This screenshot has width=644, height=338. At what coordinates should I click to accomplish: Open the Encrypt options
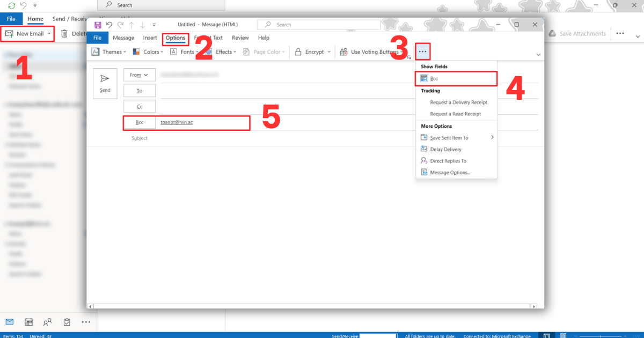click(312, 52)
